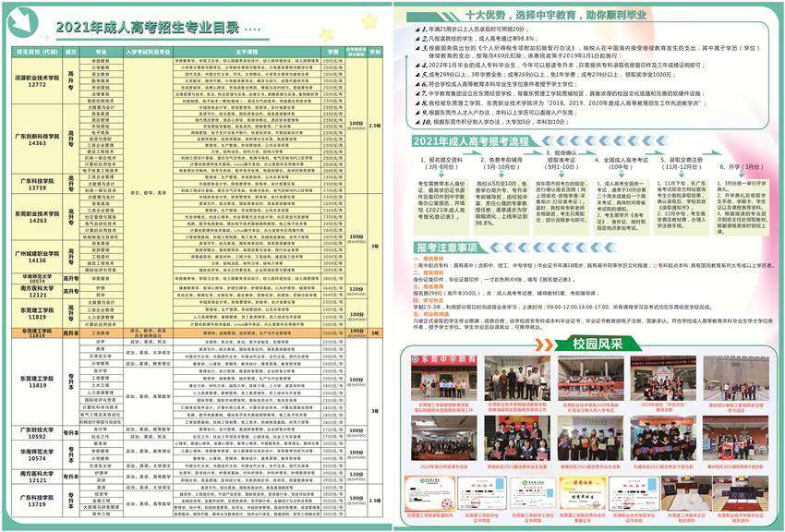Click step "2、免费考前辅导（5月-10月份）"
The image size is (785, 532).
[x=501, y=163]
